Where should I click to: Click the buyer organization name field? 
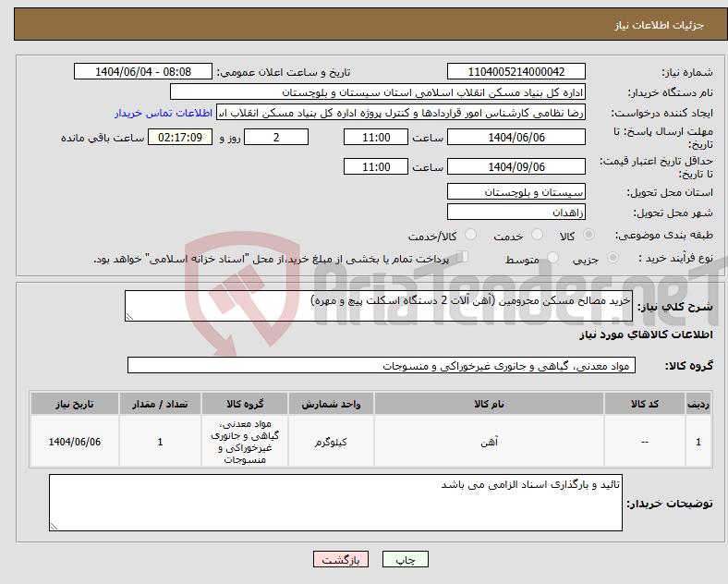(x=378, y=91)
